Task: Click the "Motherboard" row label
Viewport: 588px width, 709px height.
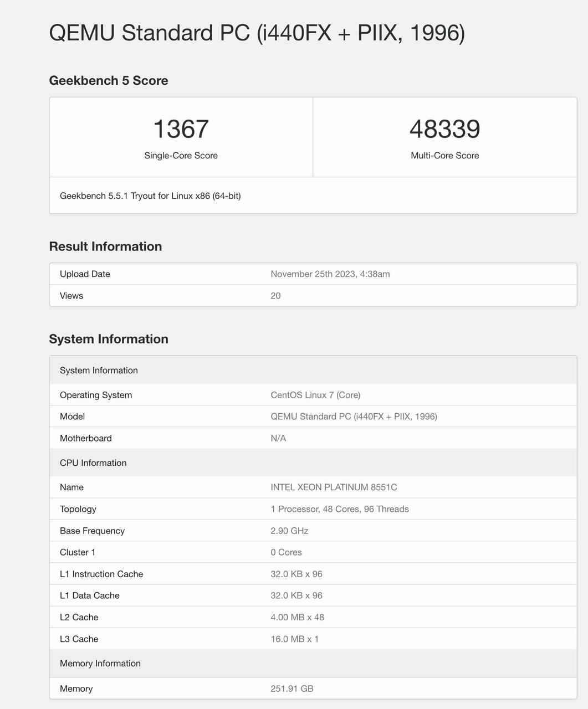Action: coord(86,438)
